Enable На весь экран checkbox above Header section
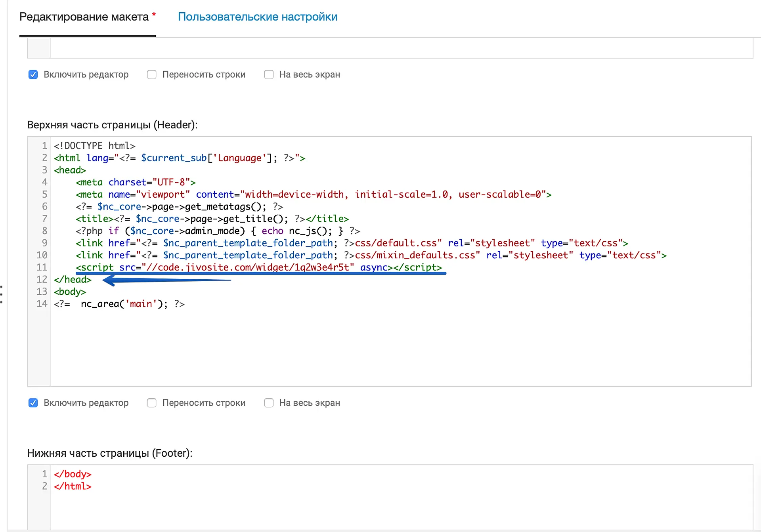 [x=269, y=74]
